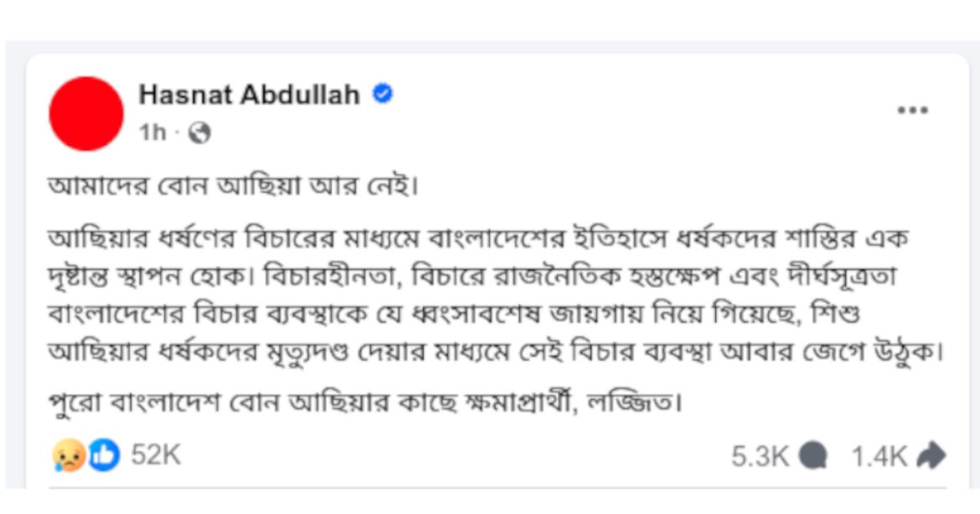This screenshot has width=980, height=514.
Task: Click the globe public audience icon
Action: (x=199, y=133)
